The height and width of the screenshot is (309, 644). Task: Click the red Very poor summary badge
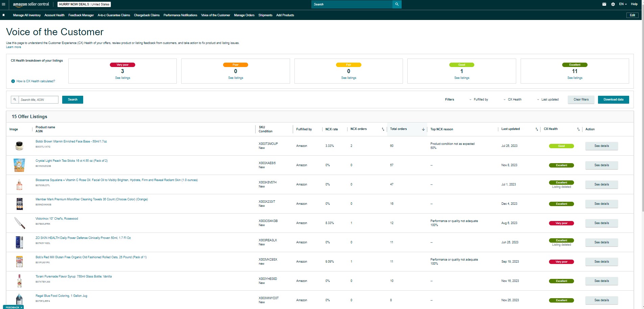pos(122,65)
